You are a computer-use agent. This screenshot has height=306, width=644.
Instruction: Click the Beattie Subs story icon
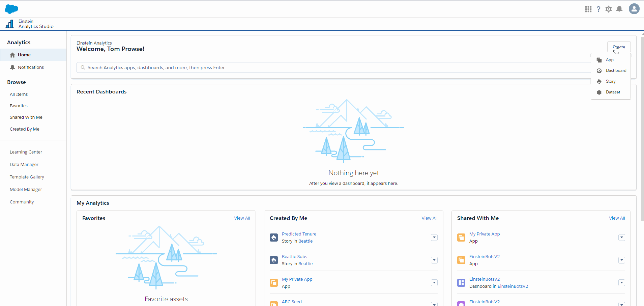click(274, 260)
